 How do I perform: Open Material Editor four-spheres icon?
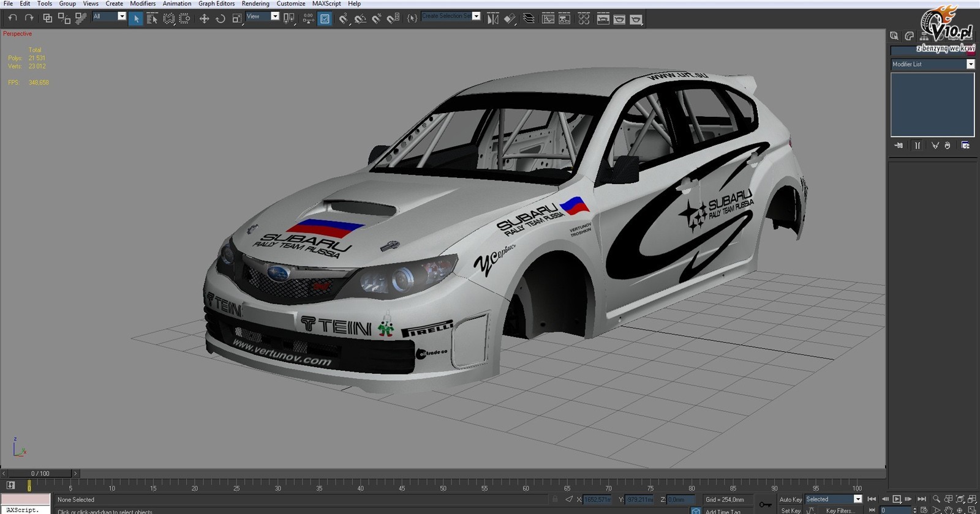tap(584, 19)
